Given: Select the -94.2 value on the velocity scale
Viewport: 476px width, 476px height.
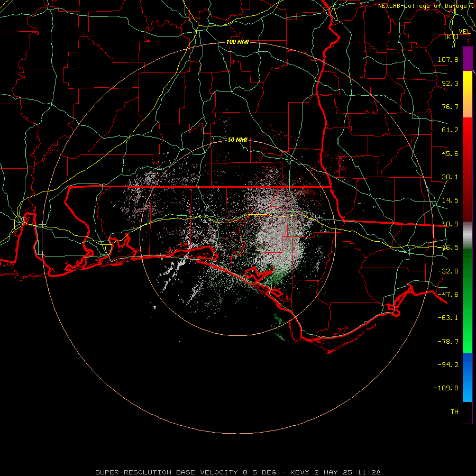Looking at the screenshot, I should [448, 364].
